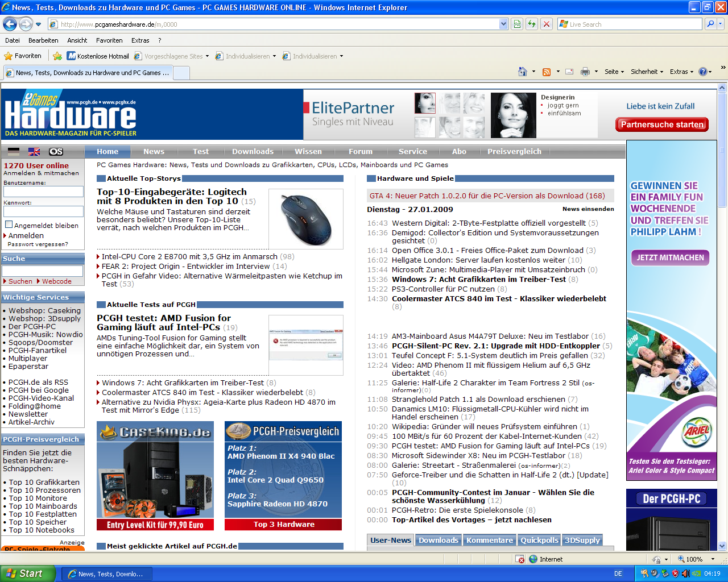728x582 pixels.
Task: Click the Live Search magnifier button
Action: 710,24
